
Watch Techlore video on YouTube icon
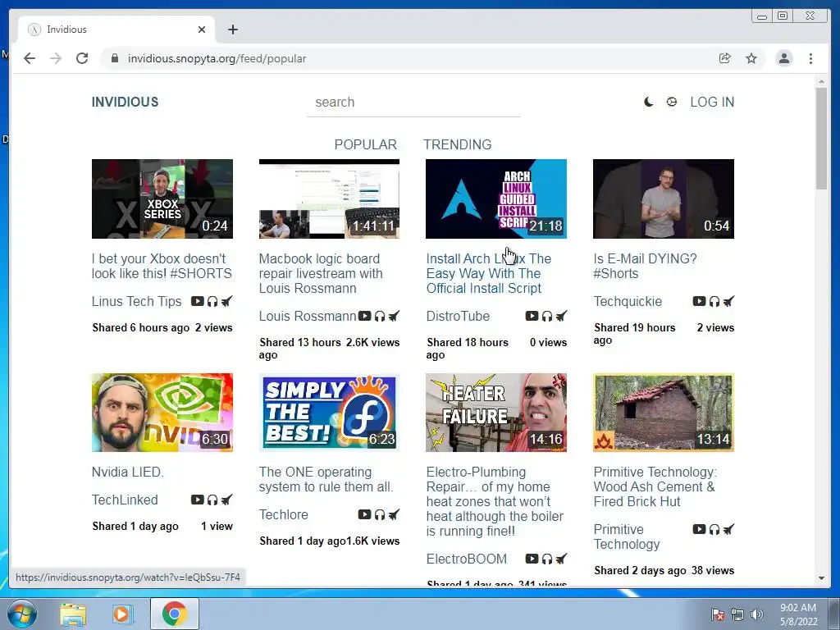click(364, 514)
